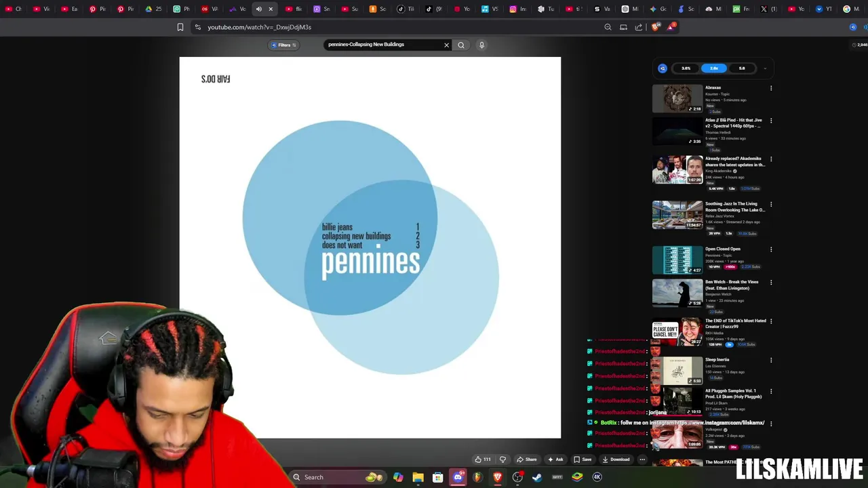
Task: Open the picture-in-picture icon in address bar
Action: pos(623,27)
